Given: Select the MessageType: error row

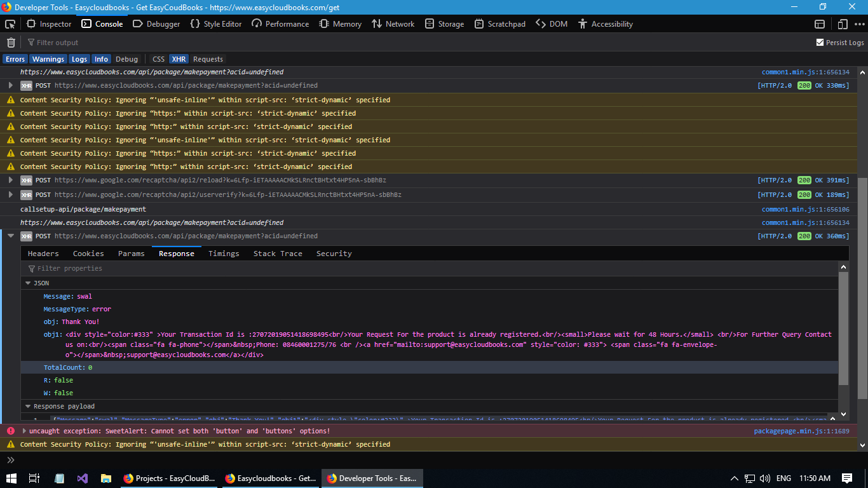Looking at the screenshot, I should point(430,309).
